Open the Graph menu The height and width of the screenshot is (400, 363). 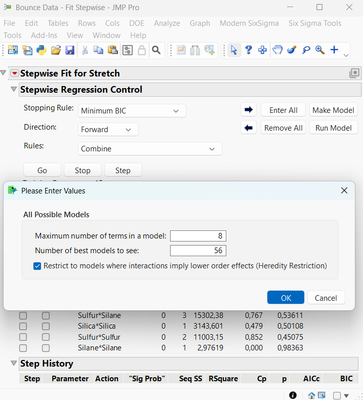[x=200, y=23]
